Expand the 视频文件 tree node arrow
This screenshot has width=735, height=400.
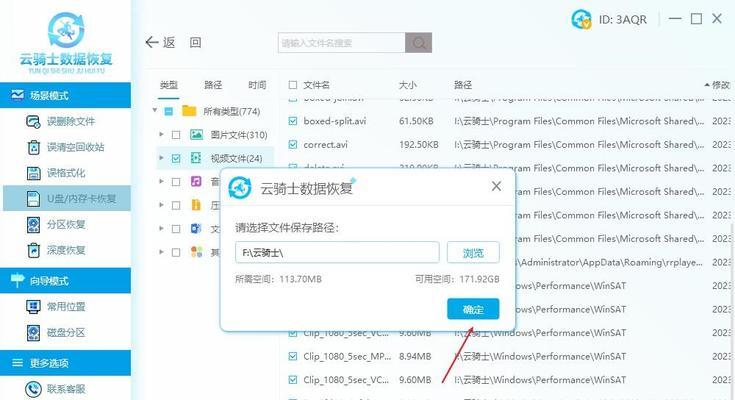(161, 158)
